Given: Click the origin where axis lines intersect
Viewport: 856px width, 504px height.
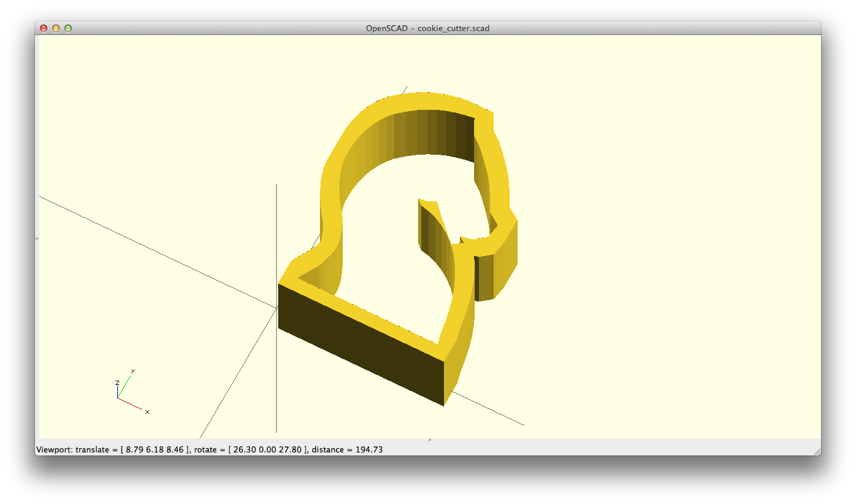Looking at the screenshot, I should (277, 306).
